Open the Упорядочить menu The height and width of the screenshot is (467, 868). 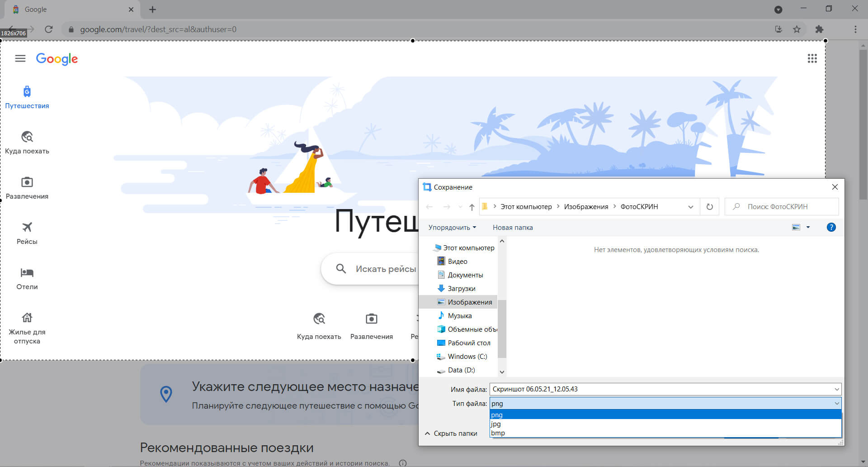(x=452, y=228)
